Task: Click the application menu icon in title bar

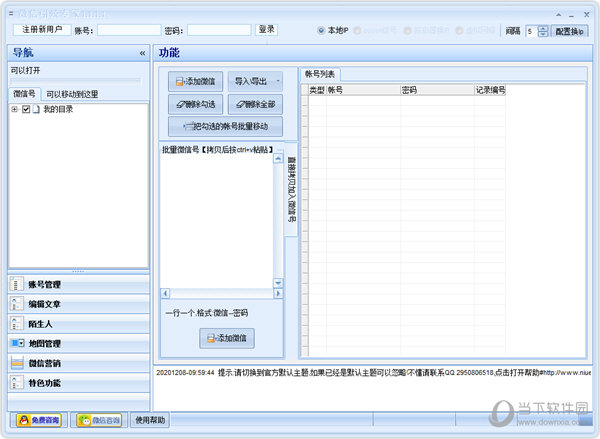Action: (11, 14)
